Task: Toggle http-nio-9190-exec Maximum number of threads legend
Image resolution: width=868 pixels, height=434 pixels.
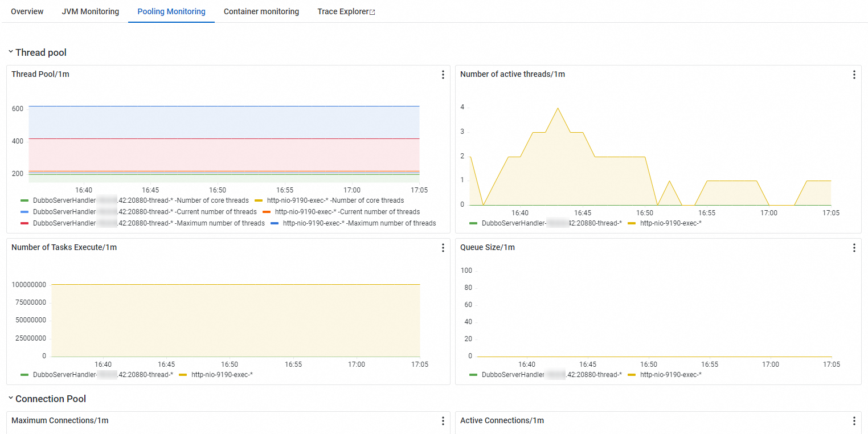Action: point(353,223)
